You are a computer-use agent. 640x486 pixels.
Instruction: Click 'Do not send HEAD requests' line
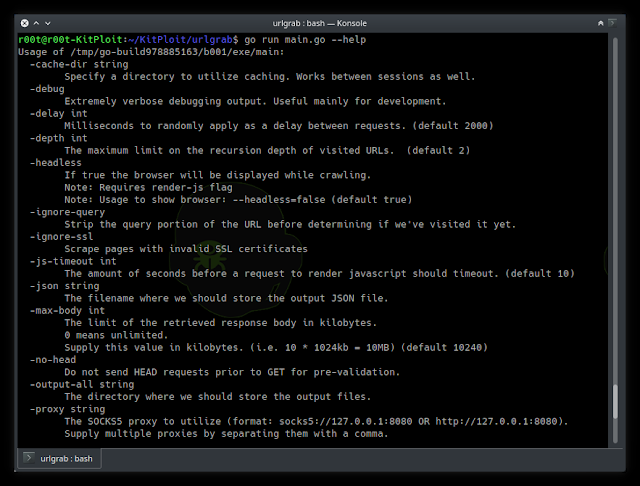point(232,372)
